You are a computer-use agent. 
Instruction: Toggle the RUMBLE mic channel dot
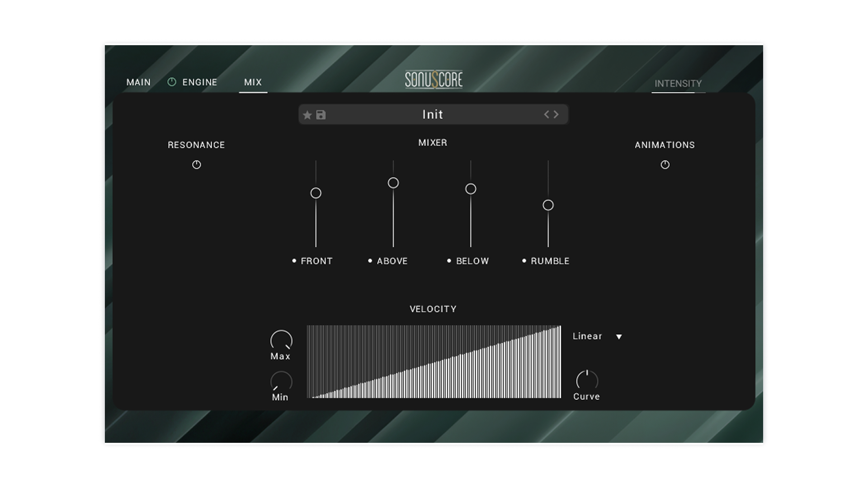click(524, 261)
